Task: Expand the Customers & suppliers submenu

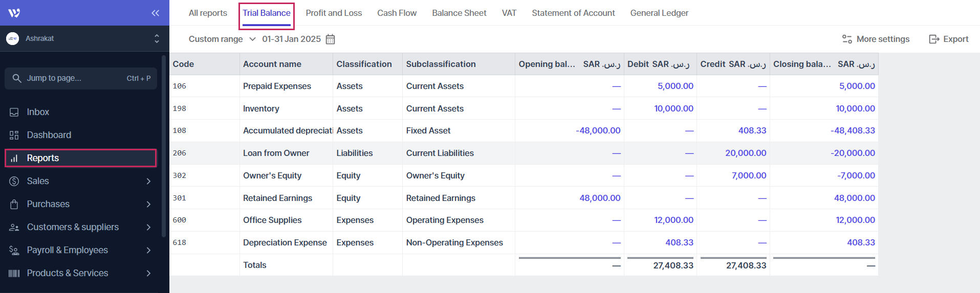Action: 148,227
